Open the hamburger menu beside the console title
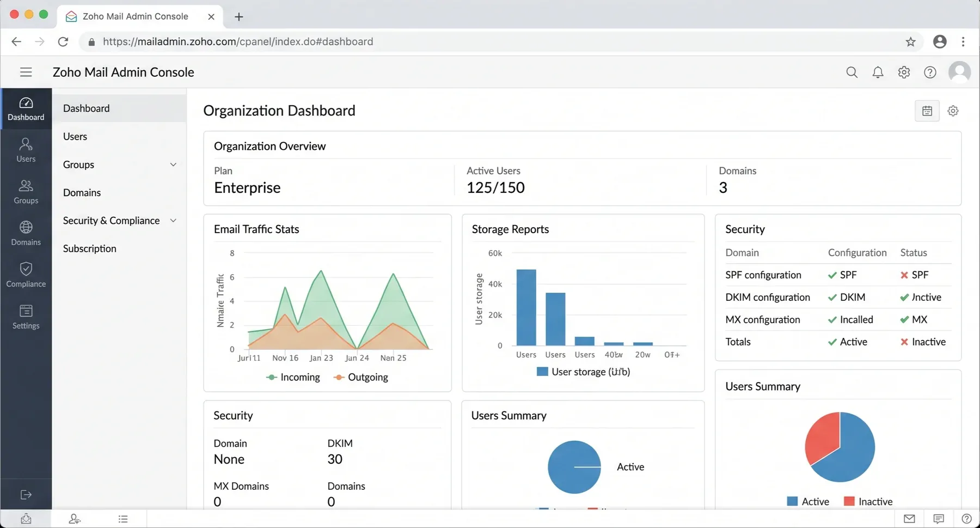980x528 pixels. (x=26, y=72)
